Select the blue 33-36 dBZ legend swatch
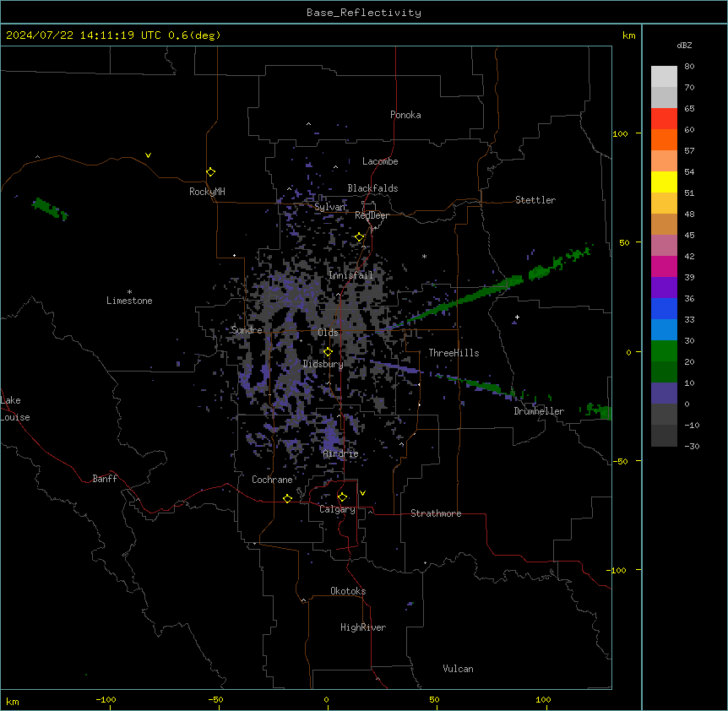 click(x=664, y=309)
